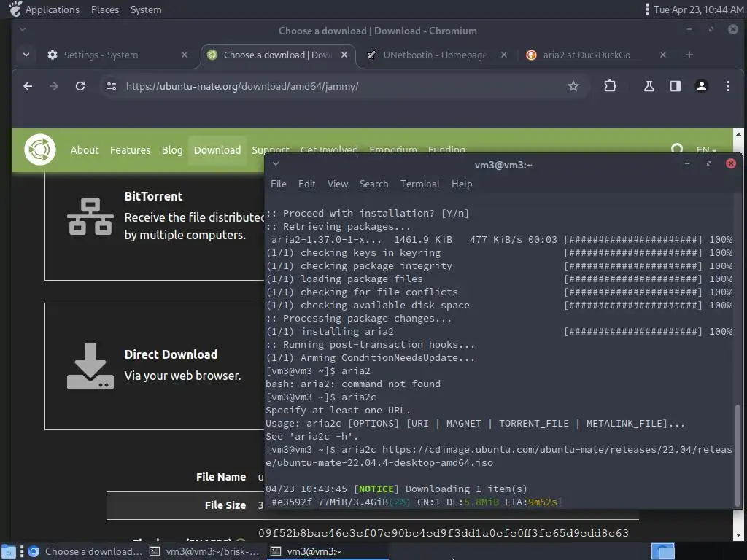Choose Direct Download via web browser
This screenshot has width=747, height=560.
[x=155, y=366]
